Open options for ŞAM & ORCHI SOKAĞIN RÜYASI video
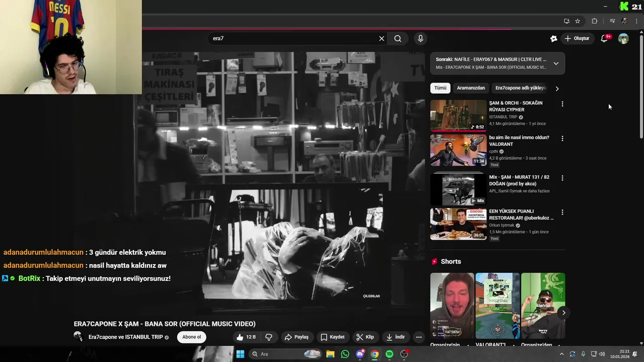 (562, 104)
